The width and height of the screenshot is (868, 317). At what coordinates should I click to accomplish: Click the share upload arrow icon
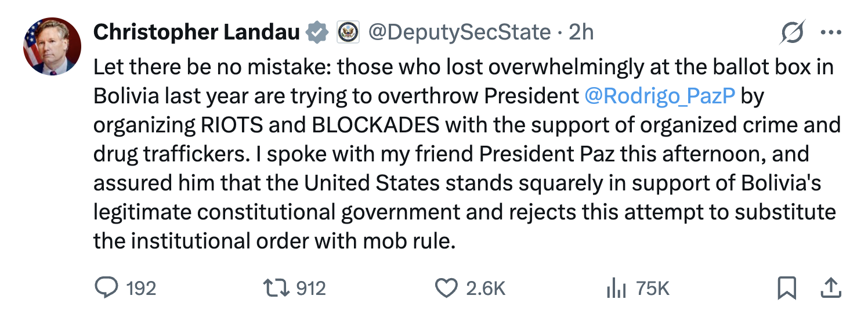(x=830, y=287)
